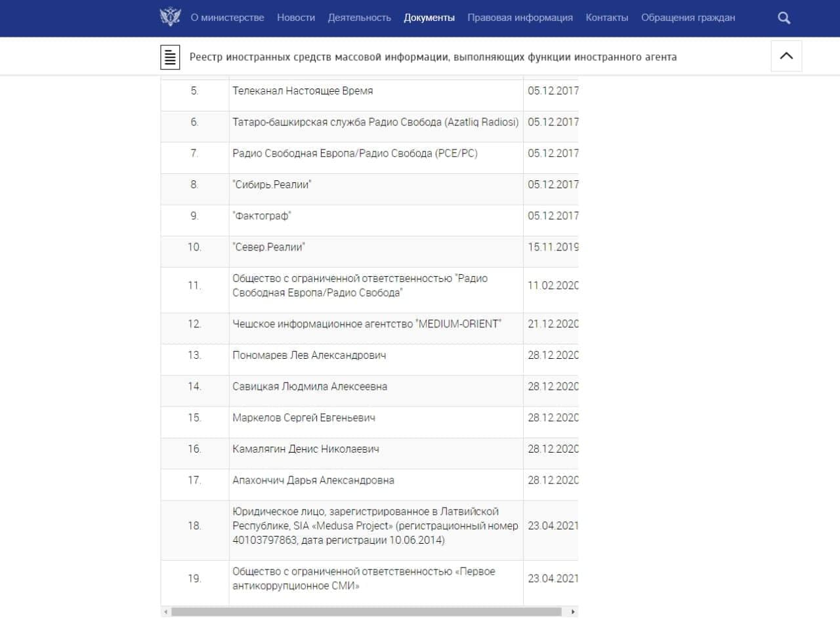Select the Телеканал Настоящее Время row
The height and width of the screenshot is (631, 840).
click(x=303, y=91)
